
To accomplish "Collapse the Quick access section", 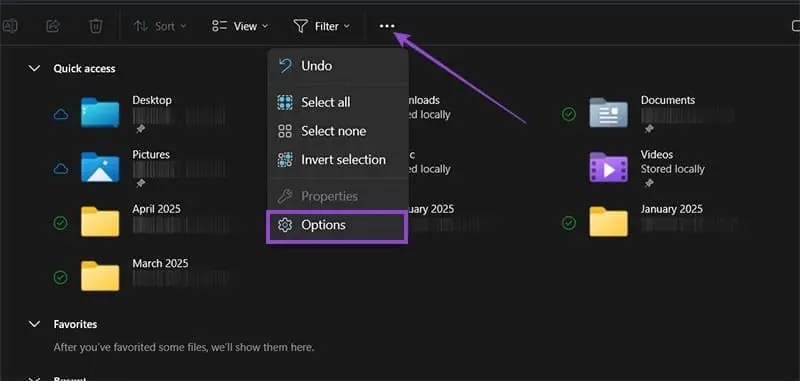I will [x=34, y=68].
